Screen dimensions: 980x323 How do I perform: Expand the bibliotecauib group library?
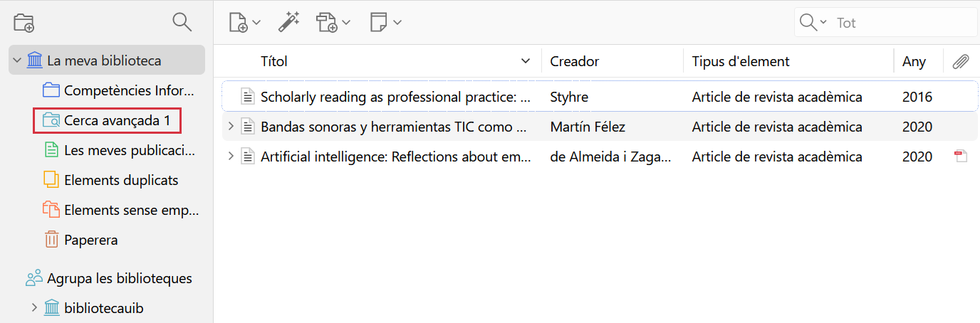pyautogui.click(x=33, y=308)
